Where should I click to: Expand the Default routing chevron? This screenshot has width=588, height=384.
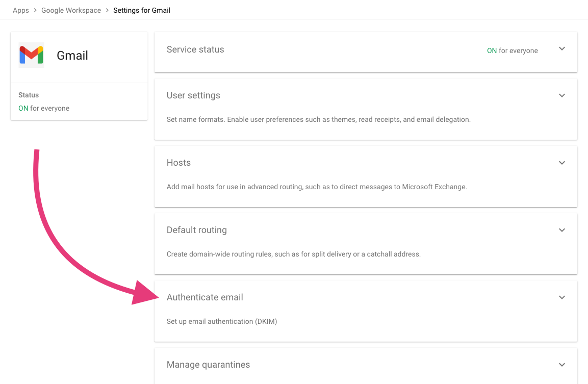point(562,231)
